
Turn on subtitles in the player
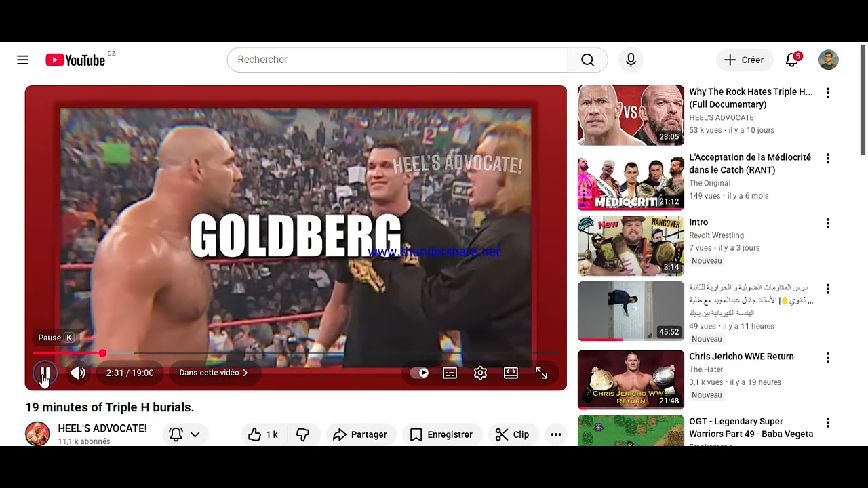(x=450, y=373)
